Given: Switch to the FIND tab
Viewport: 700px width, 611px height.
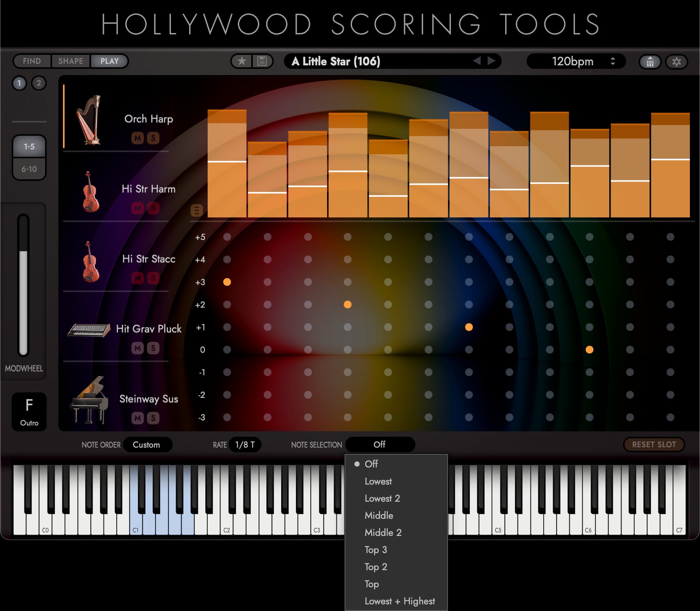Looking at the screenshot, I should coord(32,61).
